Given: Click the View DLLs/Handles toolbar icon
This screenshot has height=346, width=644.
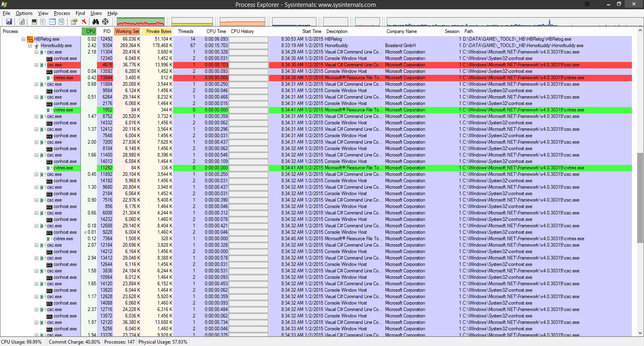Looking at the screenshot, I should [x=61, y=22].
